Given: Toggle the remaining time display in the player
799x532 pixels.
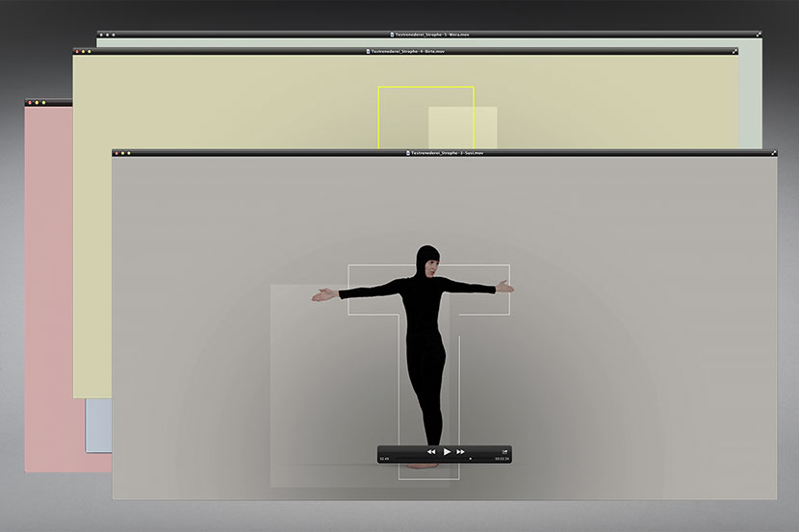Looking at the screenshot, I should click(502, 460).
